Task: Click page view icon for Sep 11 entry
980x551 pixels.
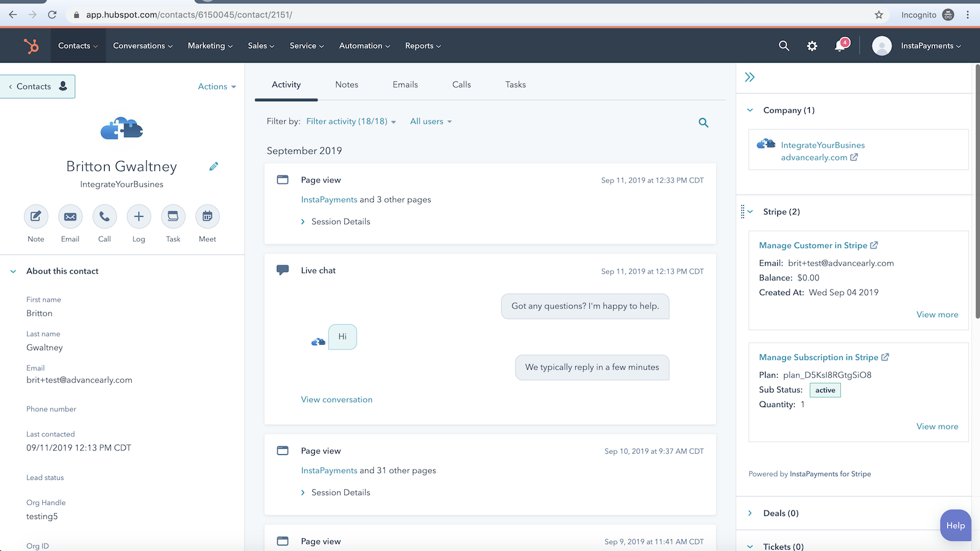Action: pos(282,180)
